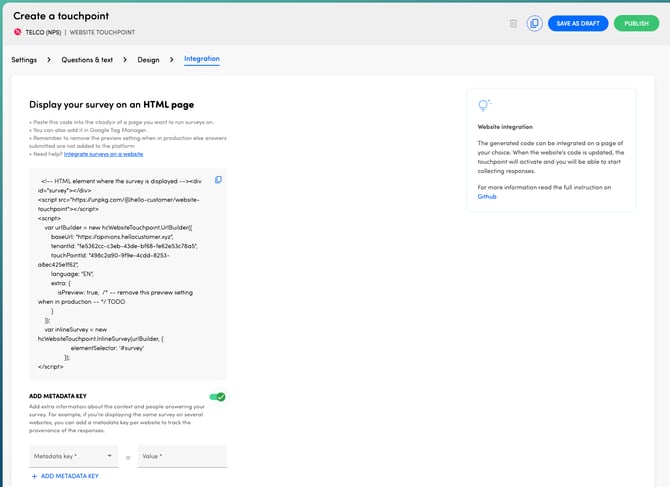Screen dimensions: 670x487
Task: Click the trash delete icon
Action: [513, 23]
